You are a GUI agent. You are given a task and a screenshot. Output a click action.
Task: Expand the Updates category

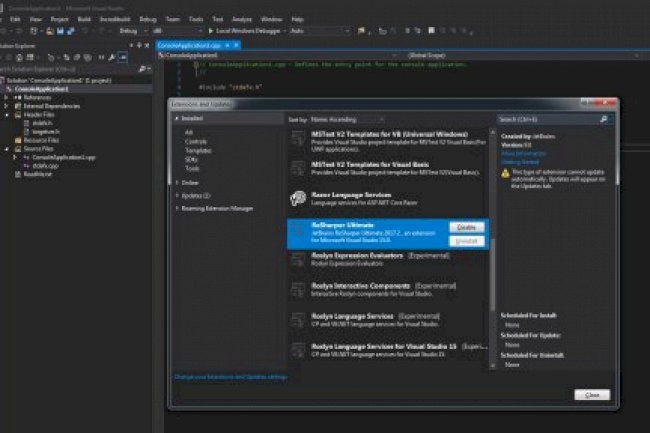pos(178,194)
